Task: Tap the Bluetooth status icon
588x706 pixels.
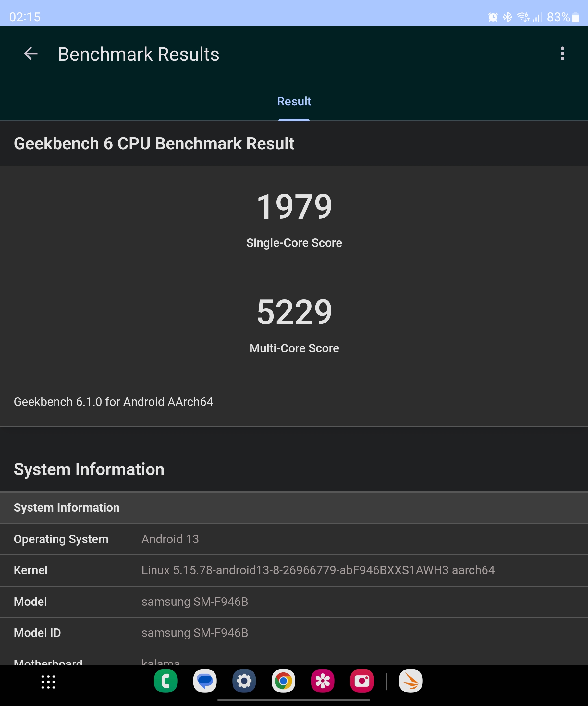Action: 507,17
